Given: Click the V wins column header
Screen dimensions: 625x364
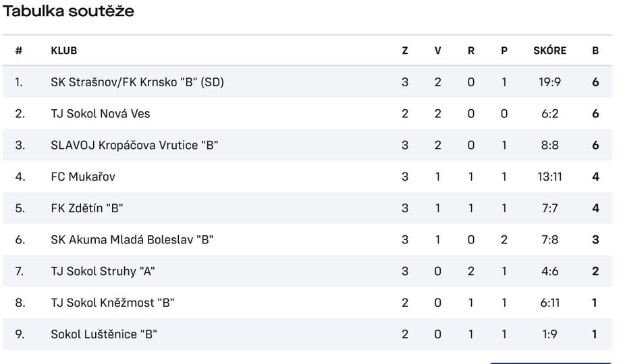Looking at the screenshot, I should click(x=437, y=51).
